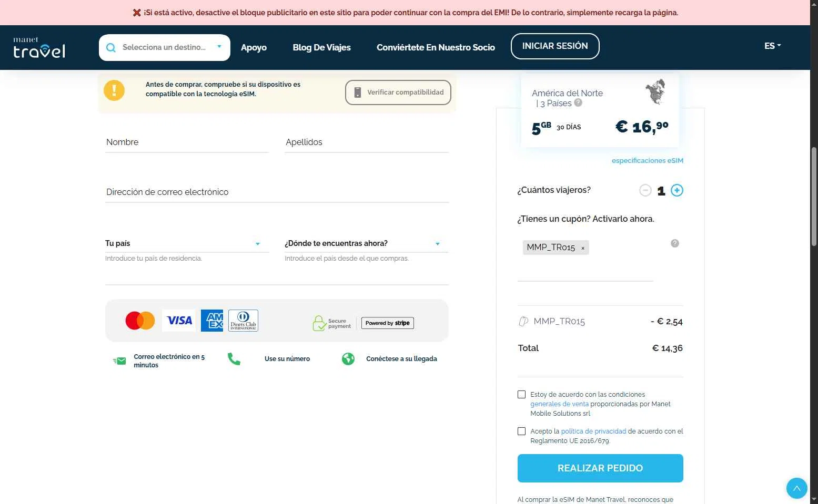Click the Manet Travel logo
818x504 pixels.
(39, 47)
